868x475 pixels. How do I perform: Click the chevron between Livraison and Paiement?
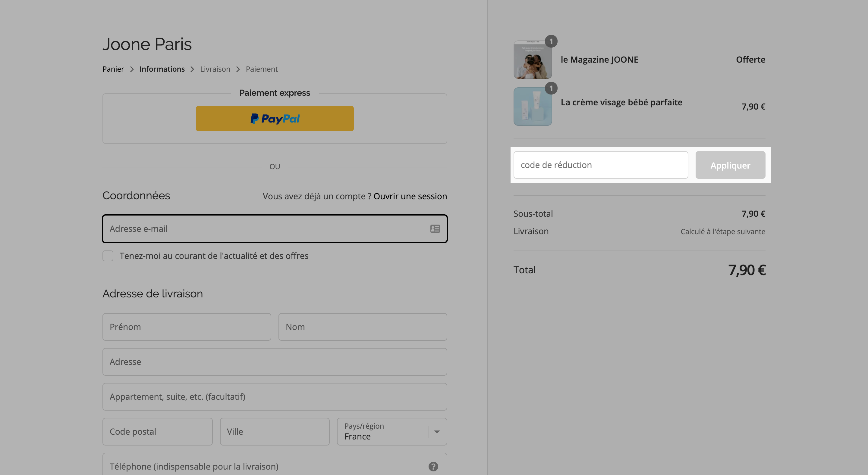click(x=238, y=69)
